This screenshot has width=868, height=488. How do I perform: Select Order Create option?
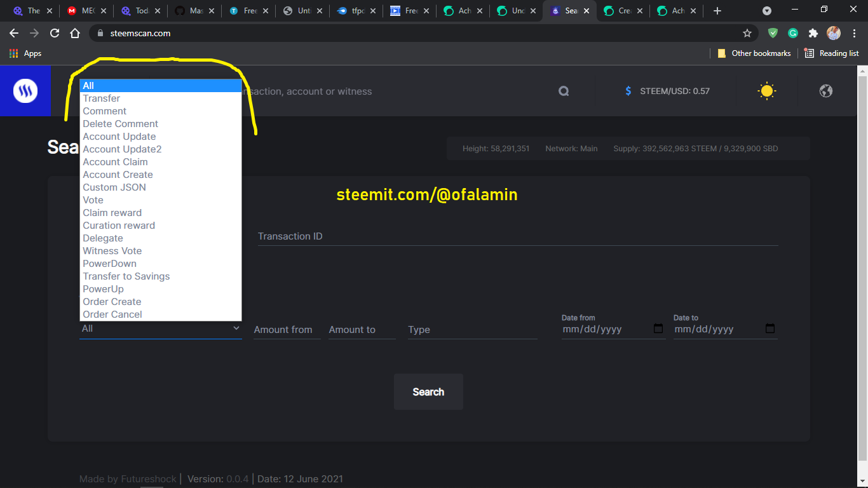pos(161,302)
